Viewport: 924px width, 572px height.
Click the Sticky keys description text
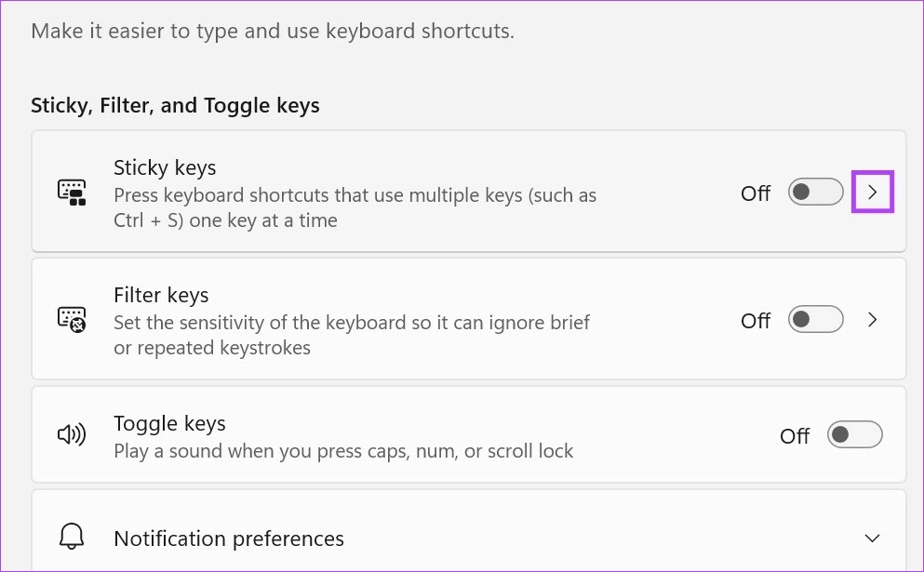pyautogui.click(x=354, y=207)
